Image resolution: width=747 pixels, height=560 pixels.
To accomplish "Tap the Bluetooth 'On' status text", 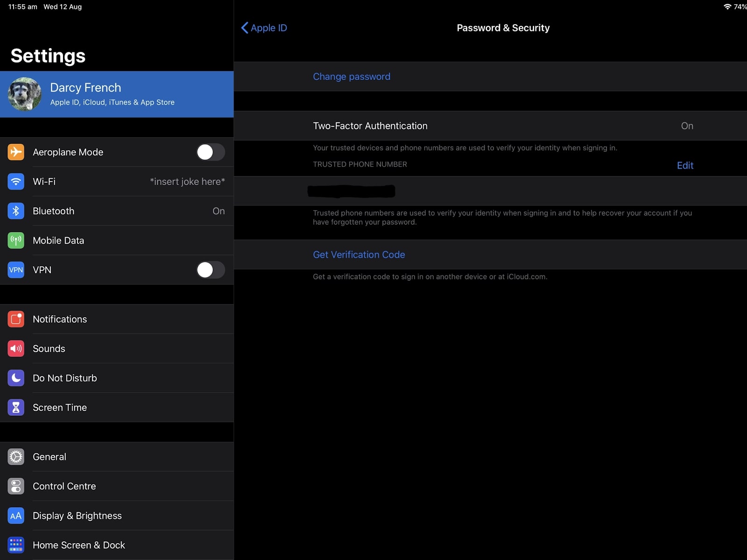I will click(x=218, y=211).
